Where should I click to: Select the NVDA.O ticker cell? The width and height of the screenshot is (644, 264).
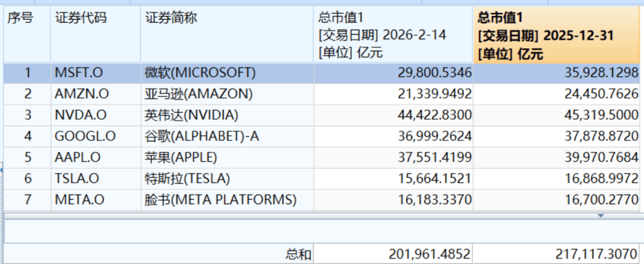(79, 115)
